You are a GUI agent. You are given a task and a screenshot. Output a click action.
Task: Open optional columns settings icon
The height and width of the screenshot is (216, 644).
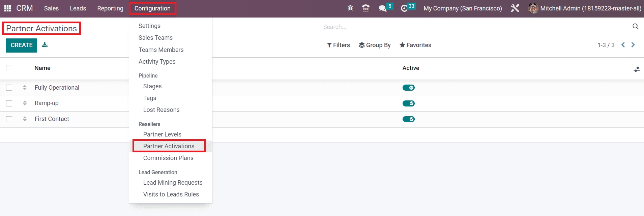click(x=637, y=69)
